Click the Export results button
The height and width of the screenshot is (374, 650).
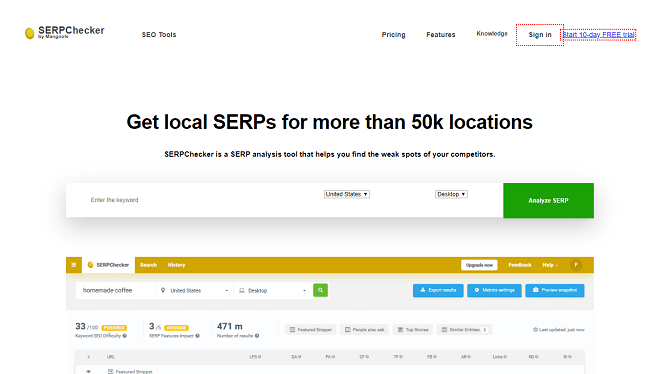tap(438, 290)
